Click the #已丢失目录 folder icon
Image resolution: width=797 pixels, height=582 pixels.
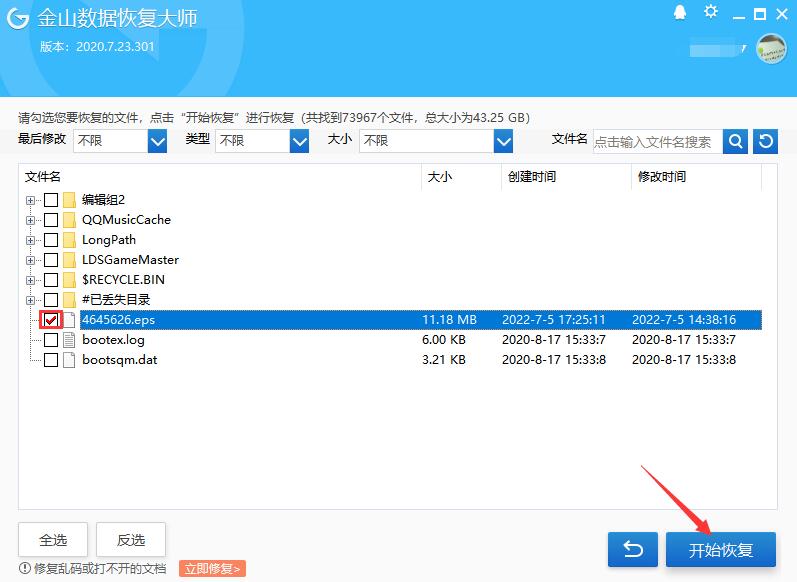(69, 300)
